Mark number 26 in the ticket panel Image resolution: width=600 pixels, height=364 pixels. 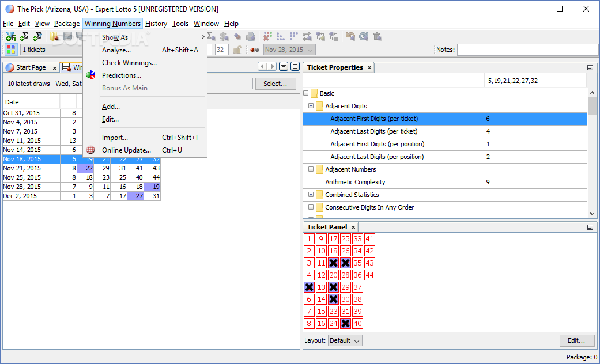click(x=346, y=251)
